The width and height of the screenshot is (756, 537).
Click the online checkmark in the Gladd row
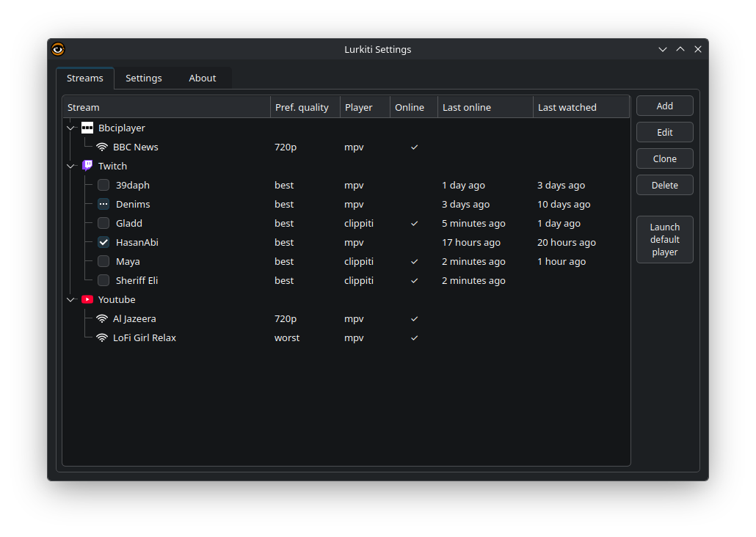414,223
